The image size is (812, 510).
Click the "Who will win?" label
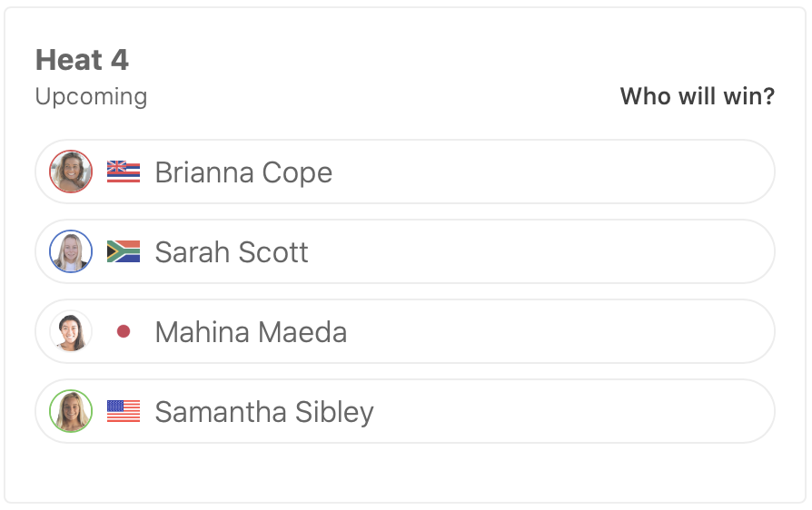[x=697, y=96]
